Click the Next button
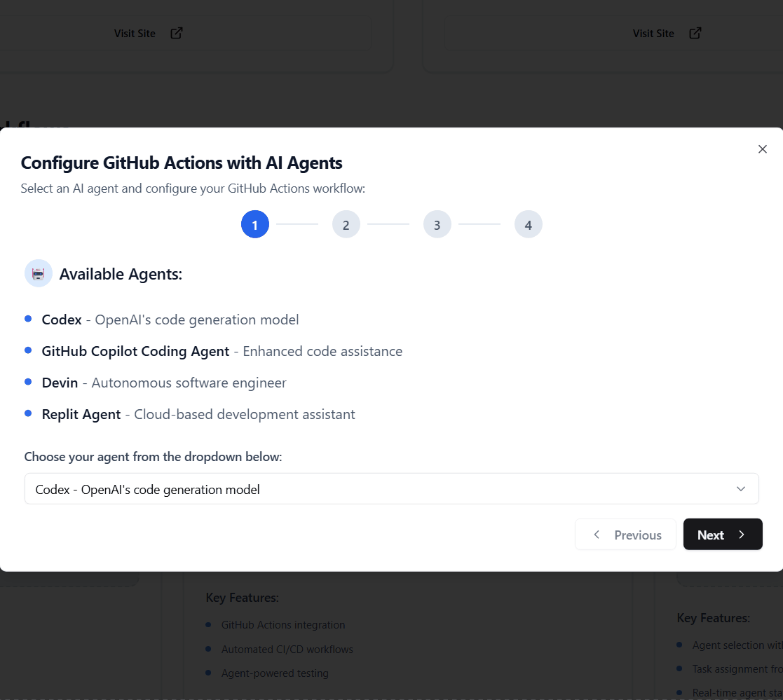The width and height of the screenshot is (783, 700). [x=723, y=534]
